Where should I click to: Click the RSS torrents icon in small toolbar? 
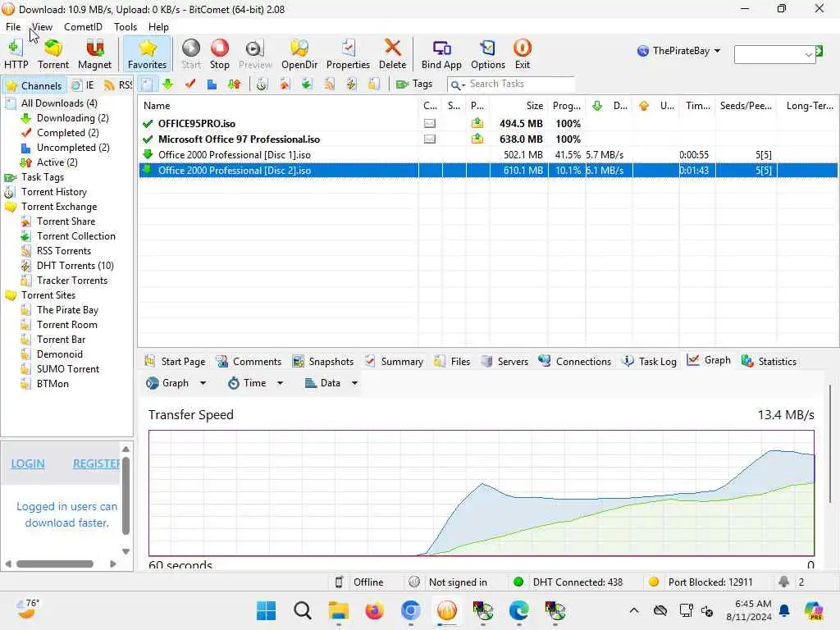329,84
